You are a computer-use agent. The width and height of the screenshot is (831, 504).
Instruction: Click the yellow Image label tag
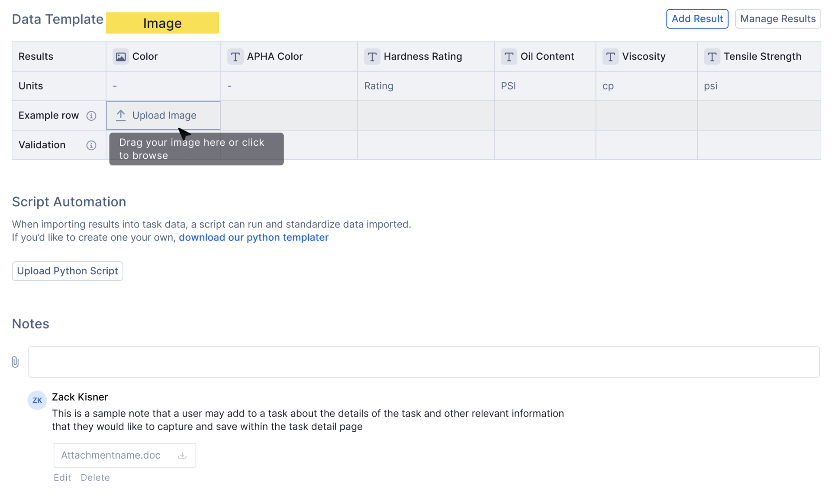click(x=162, y=23)
